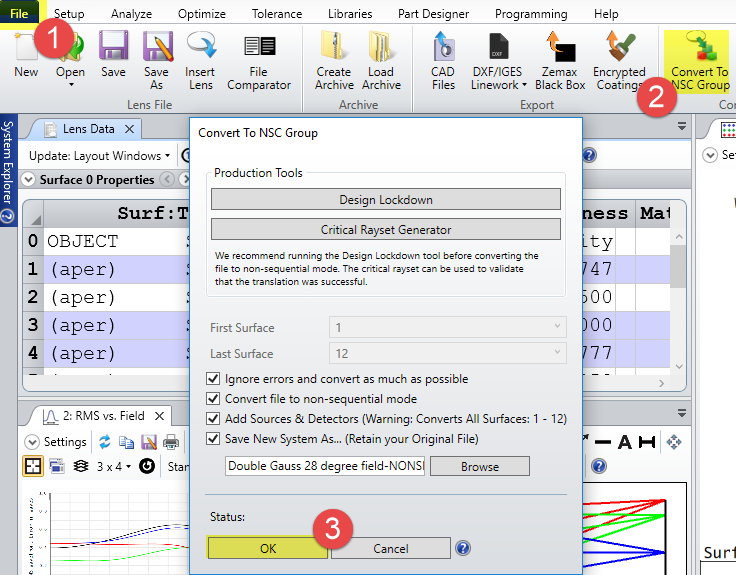Click OK to convert
The image size is (736, 575).
pos(268,548)
